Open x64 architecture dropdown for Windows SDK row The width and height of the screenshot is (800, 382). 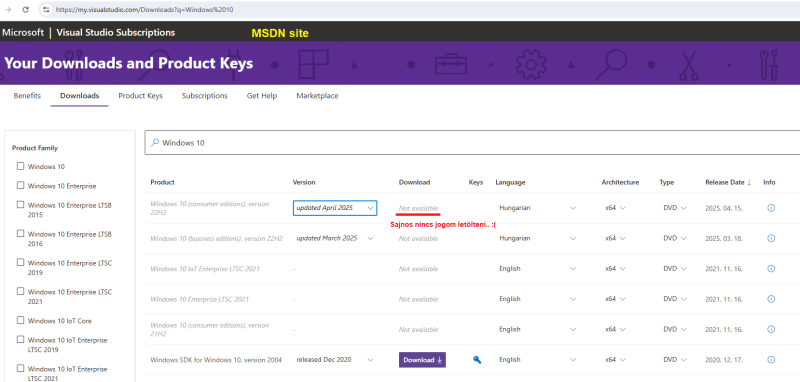pos(615,360)
